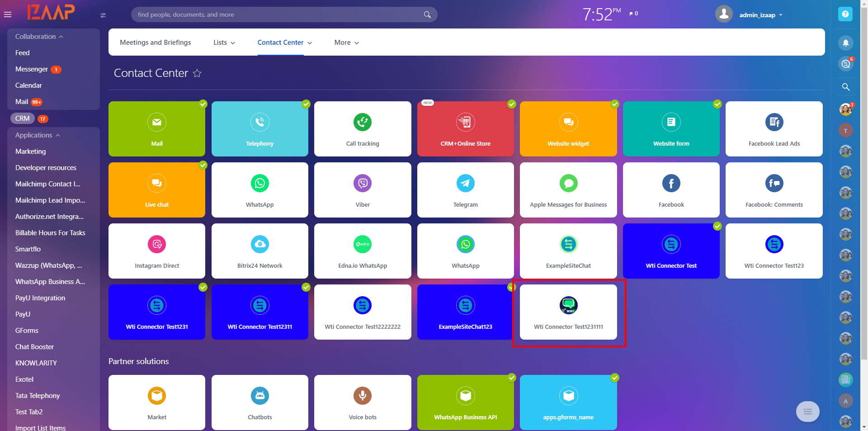Open the Viber connector tile
Screen dimensions: 868x431
click(363, 190)
